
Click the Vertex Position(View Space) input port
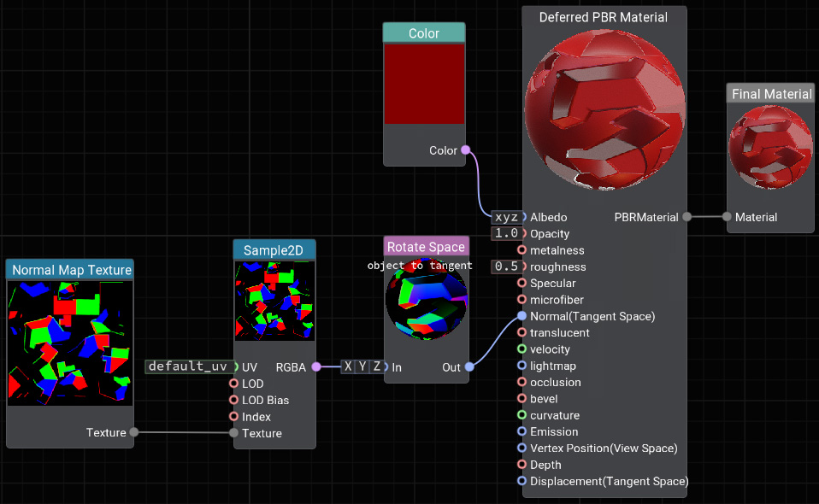click(x=521, y=448)
